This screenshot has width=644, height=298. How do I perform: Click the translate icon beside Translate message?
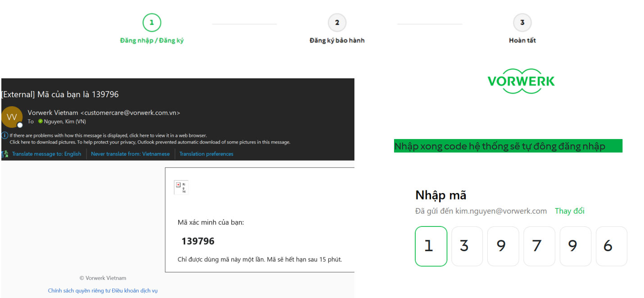click(5, 154)
